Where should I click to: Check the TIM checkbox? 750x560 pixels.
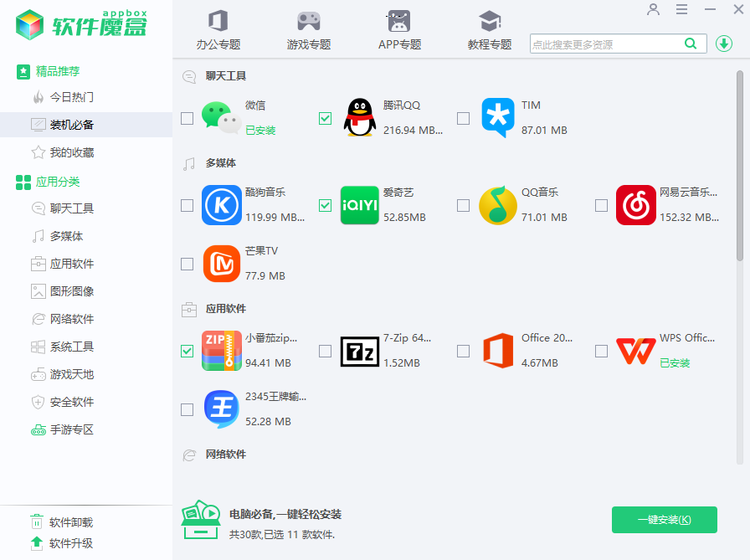(463, 118)
